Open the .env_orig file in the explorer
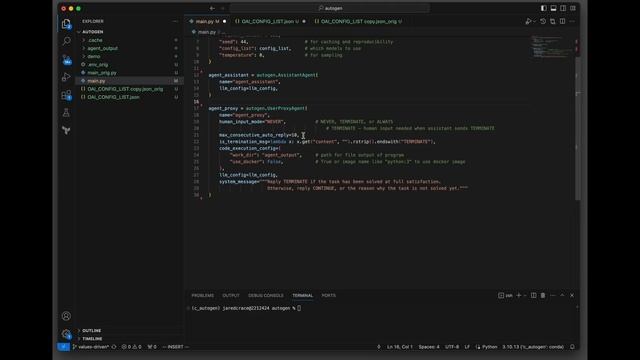Viewport: 640px width, 360px height. (98, 64)
